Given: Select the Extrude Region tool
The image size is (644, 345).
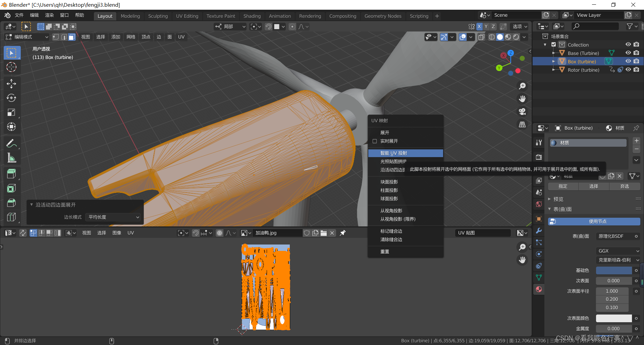Looking at the screenshot, I should click(11, 174).
